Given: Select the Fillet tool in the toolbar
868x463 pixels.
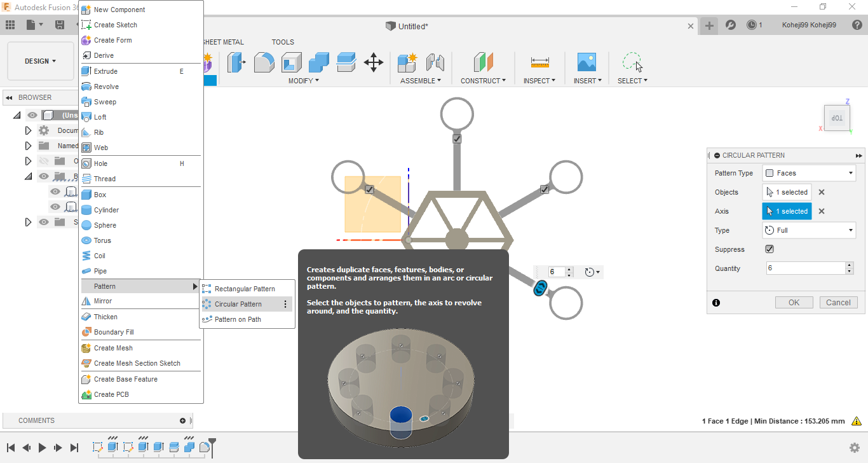Looking at the screenshot, I should (x=264, y=62).
